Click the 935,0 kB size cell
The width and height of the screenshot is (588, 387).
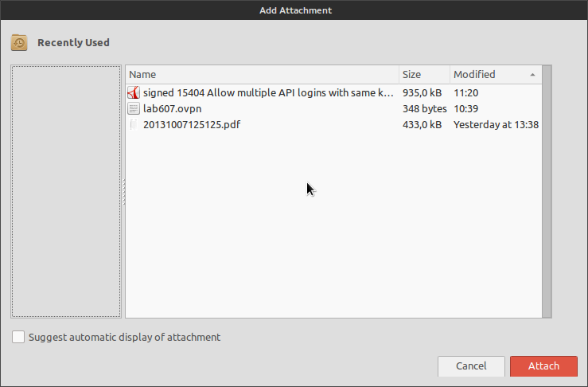(423, 92)
